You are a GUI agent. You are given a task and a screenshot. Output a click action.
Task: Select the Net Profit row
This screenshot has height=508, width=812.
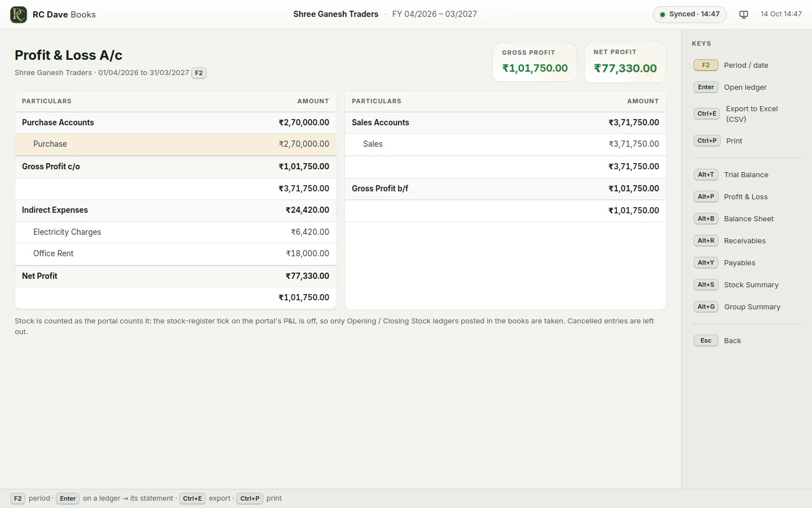point(175,276)
